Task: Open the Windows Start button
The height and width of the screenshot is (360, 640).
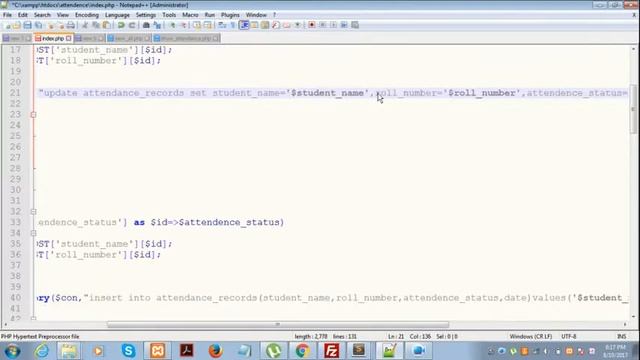Action: tap(12, 351)
